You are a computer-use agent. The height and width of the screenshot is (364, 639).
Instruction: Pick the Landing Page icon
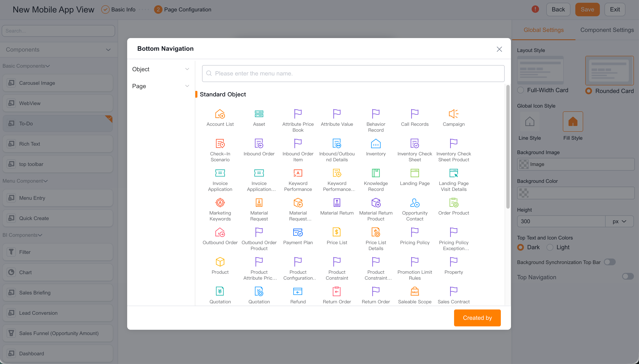415,173
